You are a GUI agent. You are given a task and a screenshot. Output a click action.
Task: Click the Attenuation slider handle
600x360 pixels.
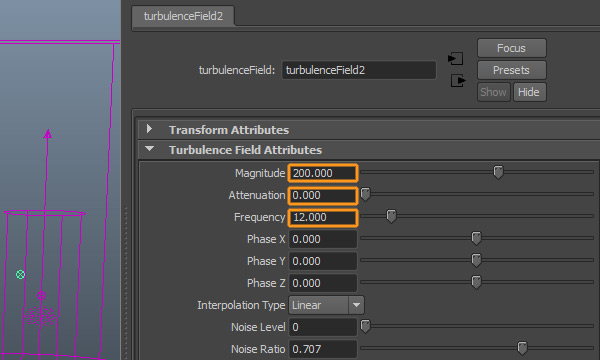pos(365,194)
